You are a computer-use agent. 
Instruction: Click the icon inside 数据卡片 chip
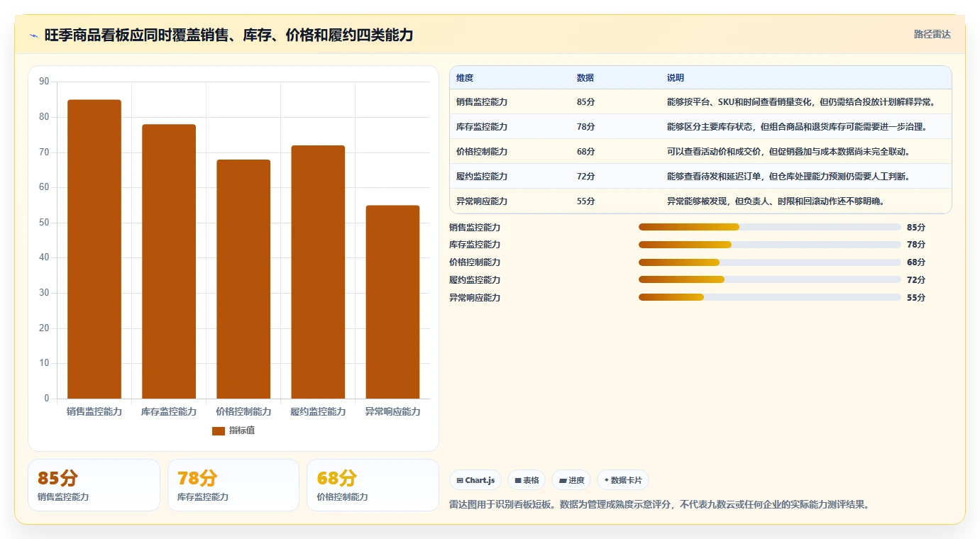[606, 480]
